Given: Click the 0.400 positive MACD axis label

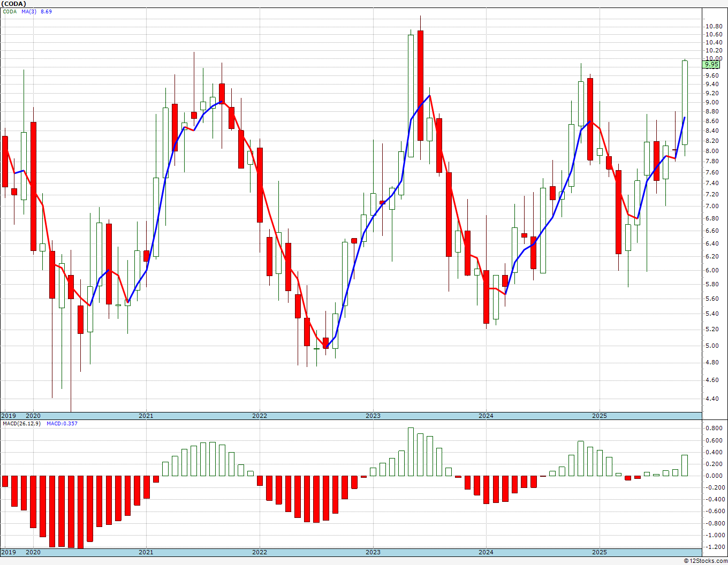Looking at the screenshot, I should [714, 452].
